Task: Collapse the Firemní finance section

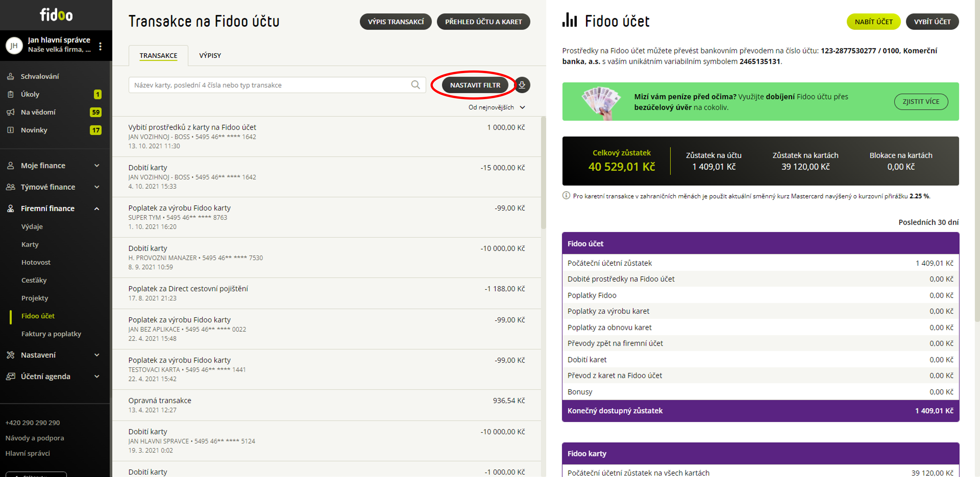Action: (x=97, y=208)
